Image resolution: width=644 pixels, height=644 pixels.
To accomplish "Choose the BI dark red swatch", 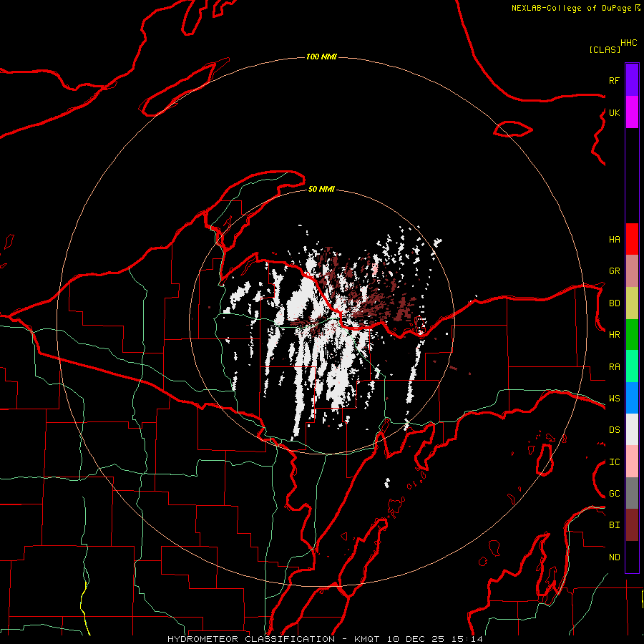I will click(x=632, y=525).
